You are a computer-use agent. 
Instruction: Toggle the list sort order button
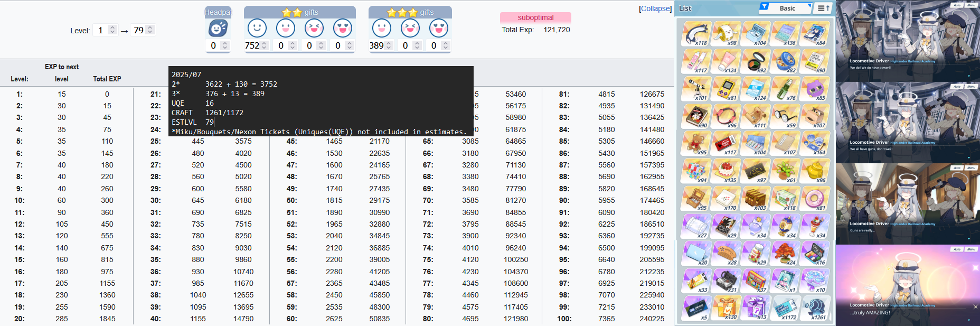[823, 8]
